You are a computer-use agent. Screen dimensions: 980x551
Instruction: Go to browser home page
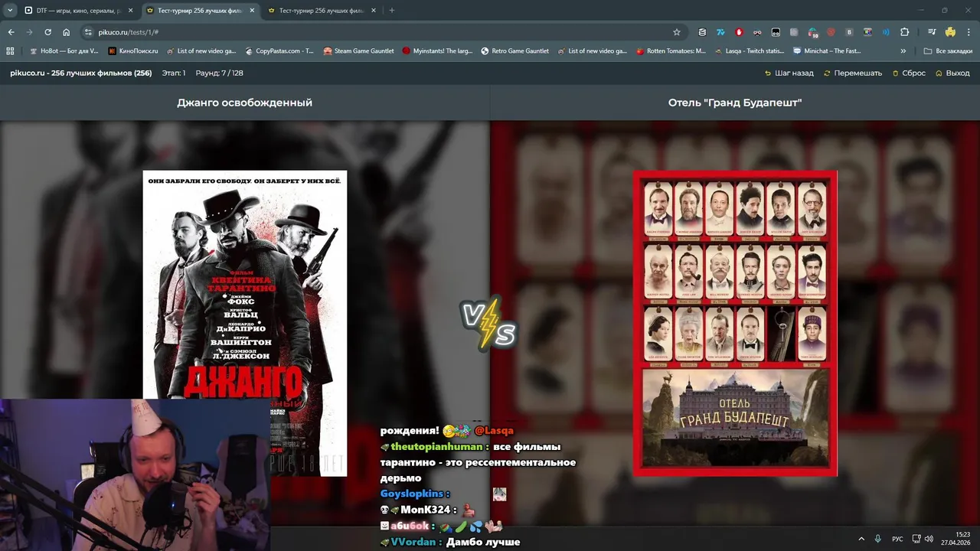(66, 32)
